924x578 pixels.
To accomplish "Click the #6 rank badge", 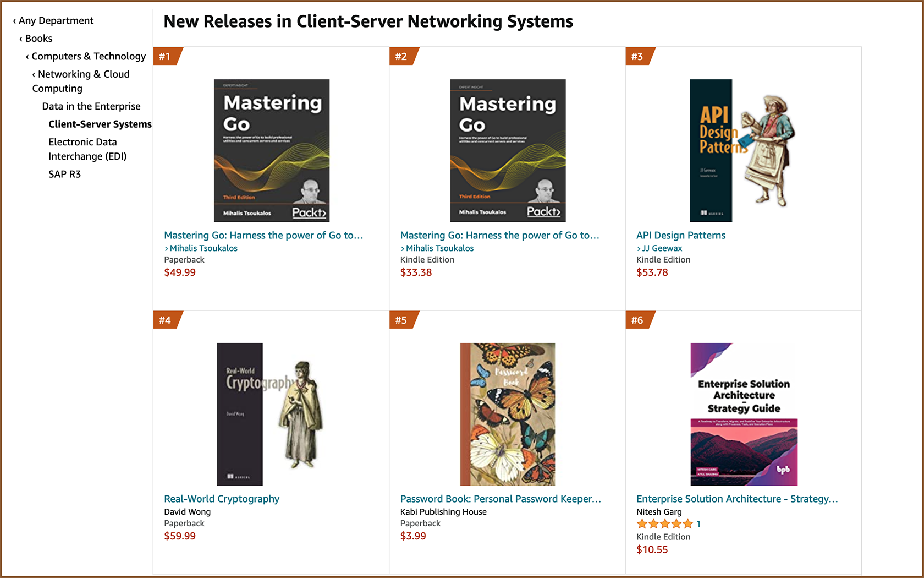I will click(x=640, y=320).
